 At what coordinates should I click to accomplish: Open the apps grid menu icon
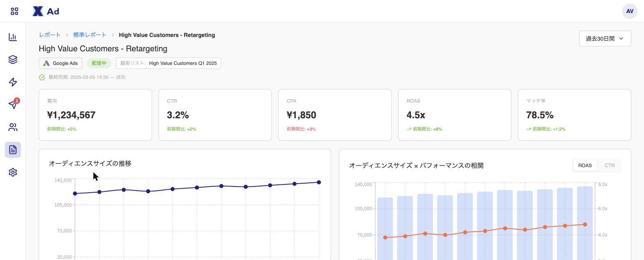(14, 11)
